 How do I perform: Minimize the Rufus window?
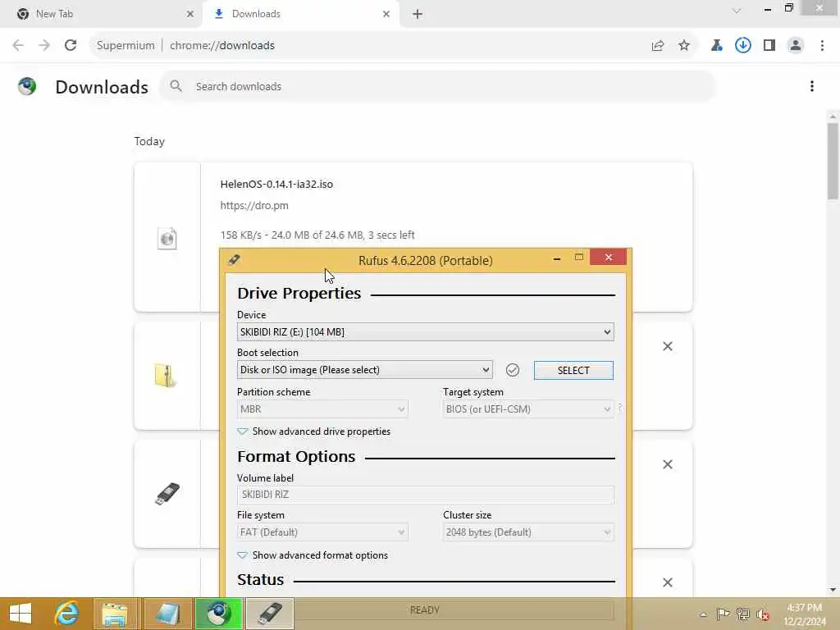tap(557, 258)
